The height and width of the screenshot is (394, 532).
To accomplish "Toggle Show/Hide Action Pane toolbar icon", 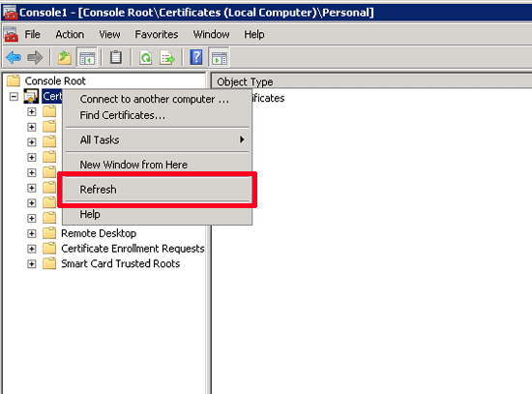I will click(x=220, y=57).
